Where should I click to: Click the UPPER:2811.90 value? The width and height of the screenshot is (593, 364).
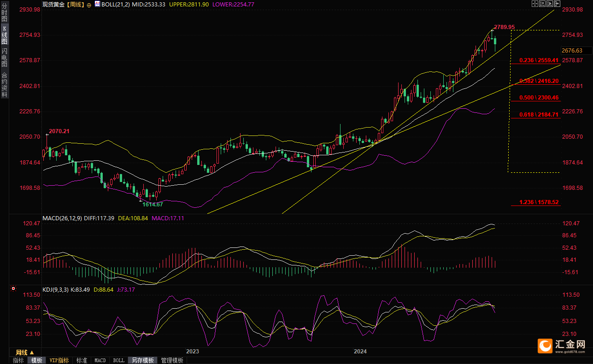coord(189,4)
